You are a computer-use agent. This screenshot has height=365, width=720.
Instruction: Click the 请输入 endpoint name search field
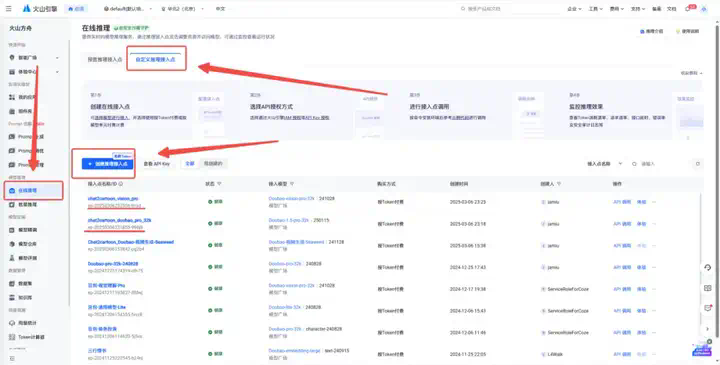[x=658, y=164]
